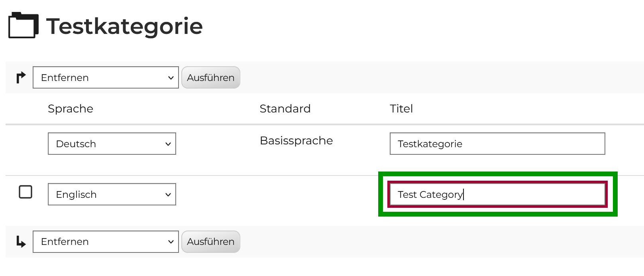Expand the Englisch language dropdown
The image size is (644, 276).
click(112, 194)
